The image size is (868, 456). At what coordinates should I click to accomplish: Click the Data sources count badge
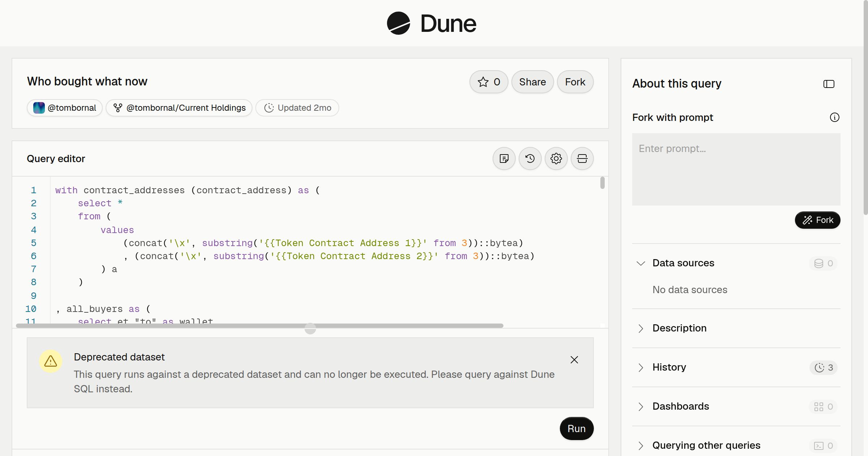click(x=823, y=263)
